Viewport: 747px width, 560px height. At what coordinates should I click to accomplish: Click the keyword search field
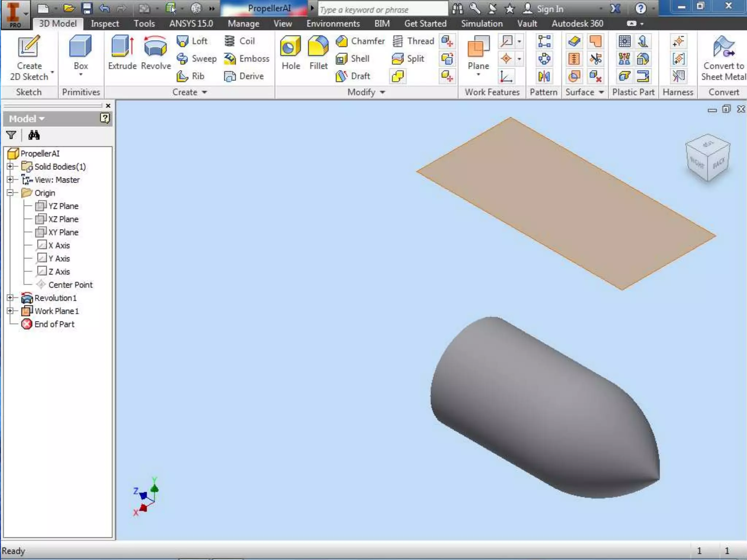382,10
